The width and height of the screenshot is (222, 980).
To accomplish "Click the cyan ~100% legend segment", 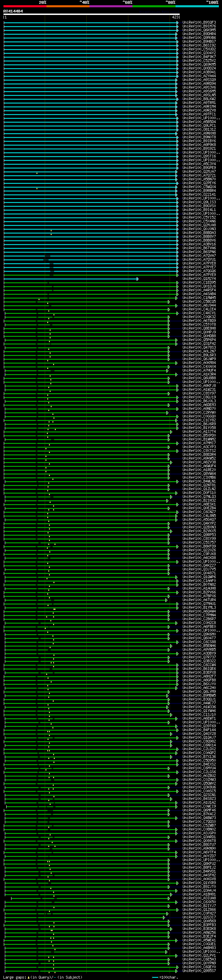I will pos(197,6).
